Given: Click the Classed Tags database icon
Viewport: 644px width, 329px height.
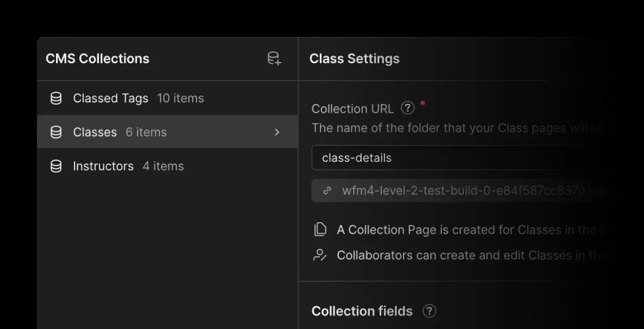Looking at the screenshot, I should click(56, 99).
